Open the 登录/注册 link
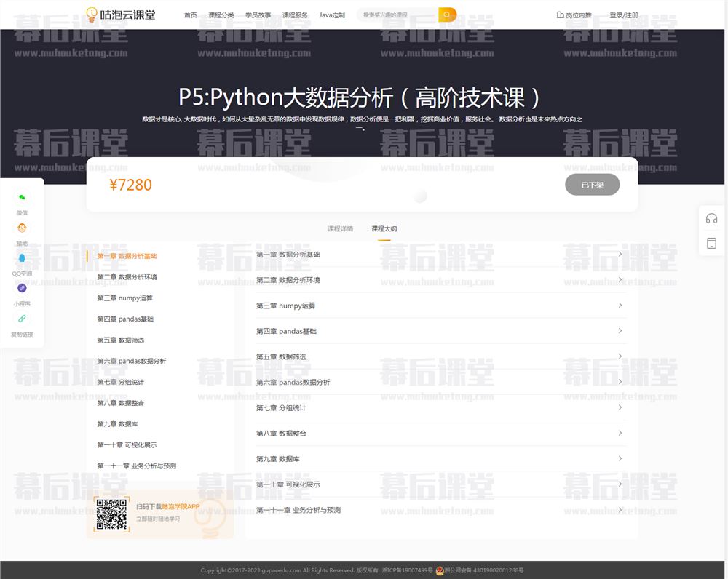 tap(623, 15)
